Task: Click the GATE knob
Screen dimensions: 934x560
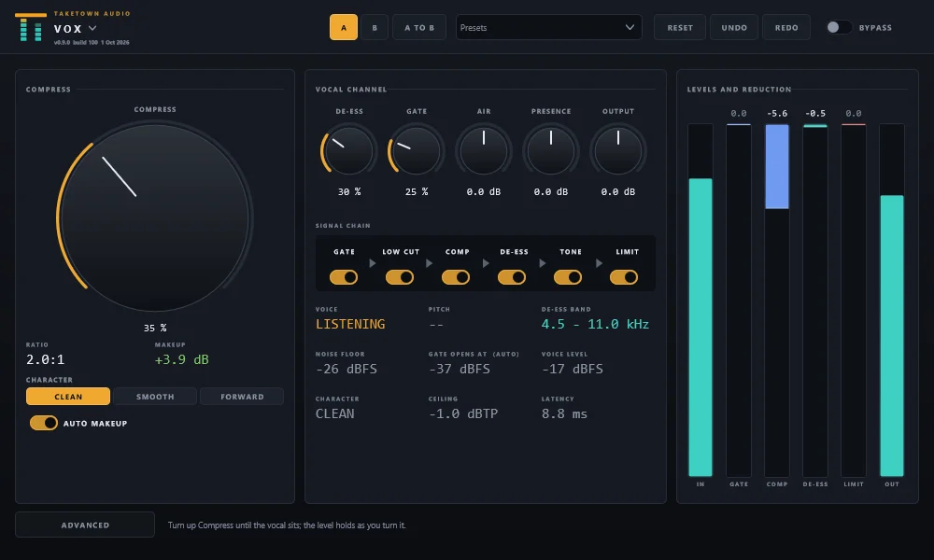Action: click(417, 150)
